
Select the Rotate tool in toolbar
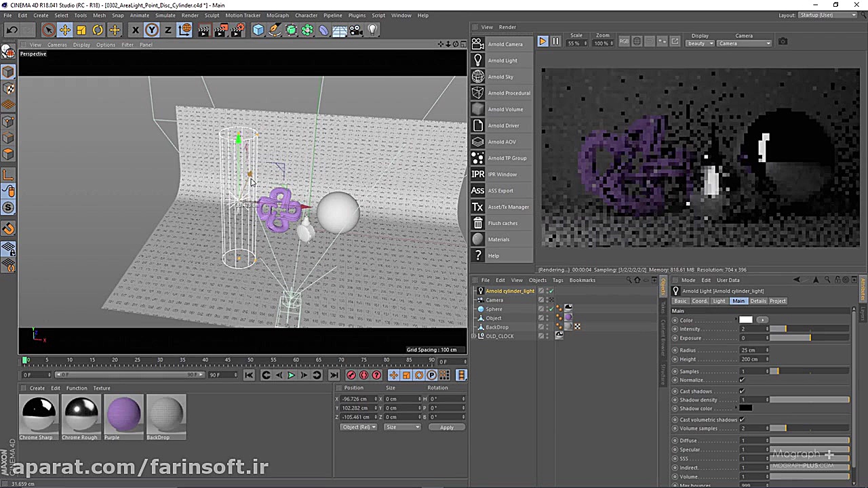(x=98, y=30)
